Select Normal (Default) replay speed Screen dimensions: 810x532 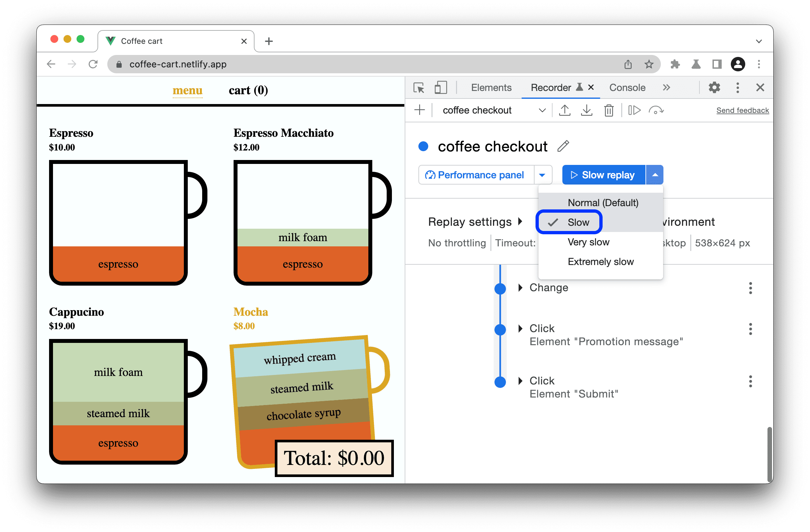point(602,202)
